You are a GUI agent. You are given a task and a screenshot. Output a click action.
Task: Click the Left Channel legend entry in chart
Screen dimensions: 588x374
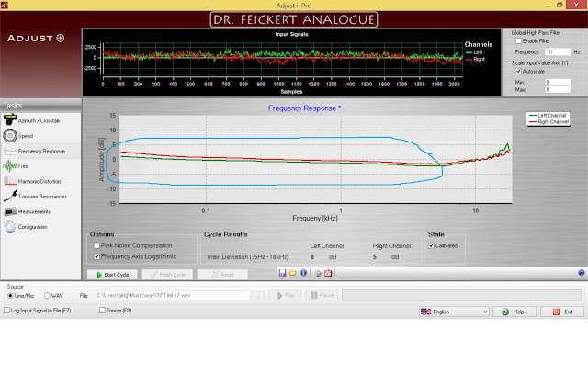548,116
